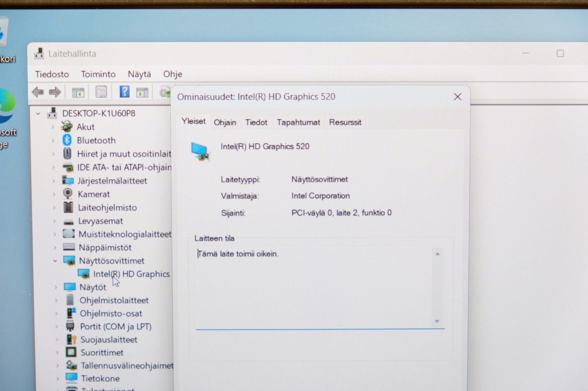Expand the Bluetooth category
The height and width of the screenshot is (391, 588).
53,140
